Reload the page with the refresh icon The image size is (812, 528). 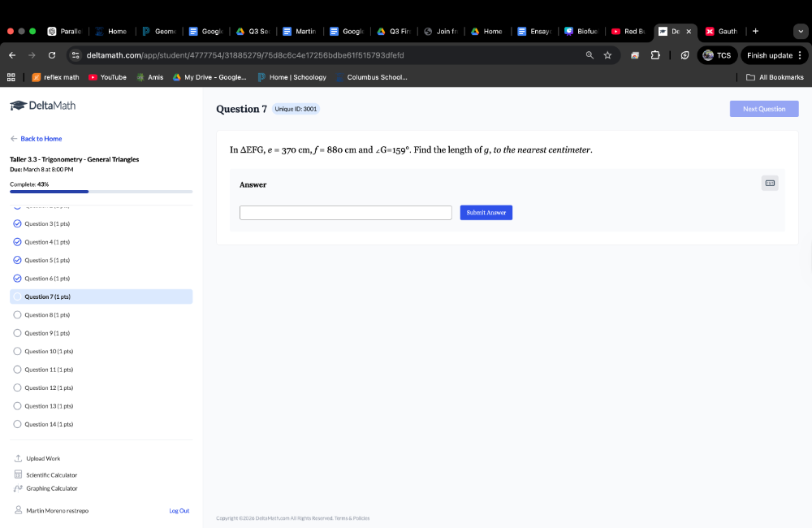click(x=52, y=55)
